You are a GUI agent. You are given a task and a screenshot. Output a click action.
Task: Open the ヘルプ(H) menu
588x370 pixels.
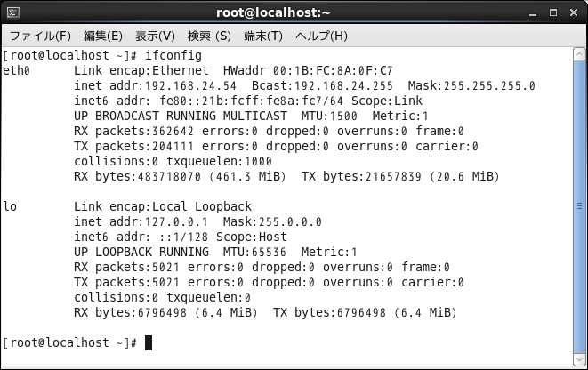coord(321,36)
